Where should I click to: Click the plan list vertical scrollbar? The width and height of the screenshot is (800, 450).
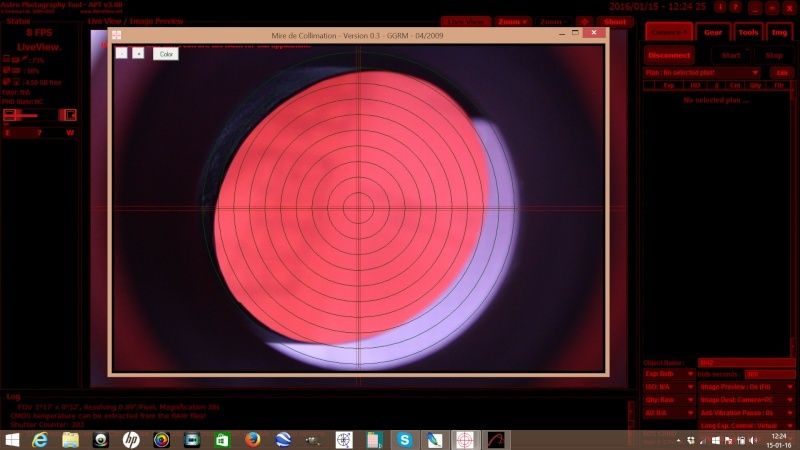click(792, 219)
